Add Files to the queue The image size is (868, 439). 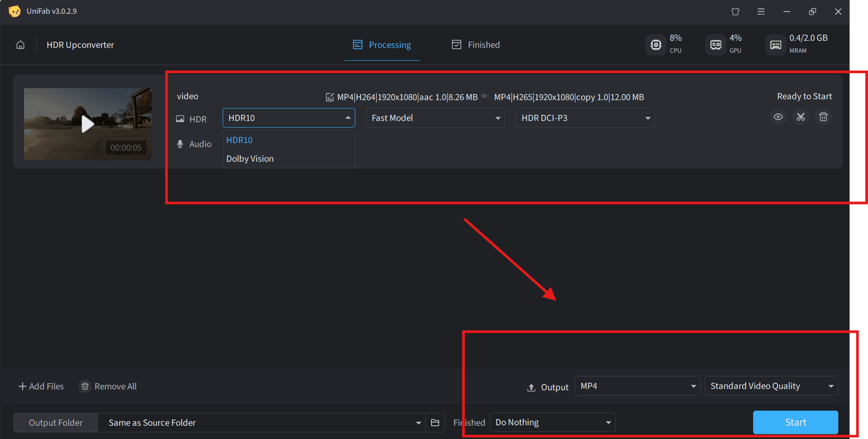(x=41, y=386)
